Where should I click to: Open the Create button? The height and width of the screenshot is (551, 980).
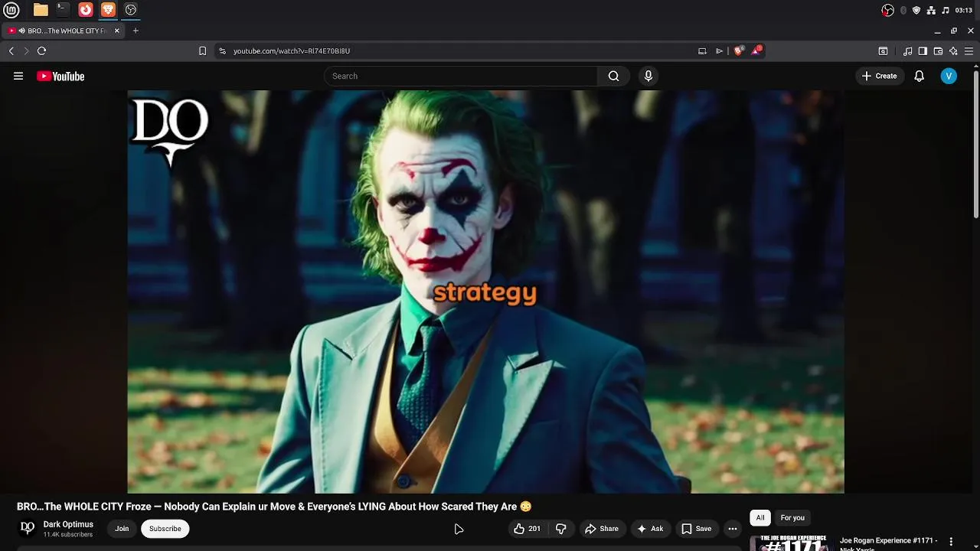(x=879, y=76)
